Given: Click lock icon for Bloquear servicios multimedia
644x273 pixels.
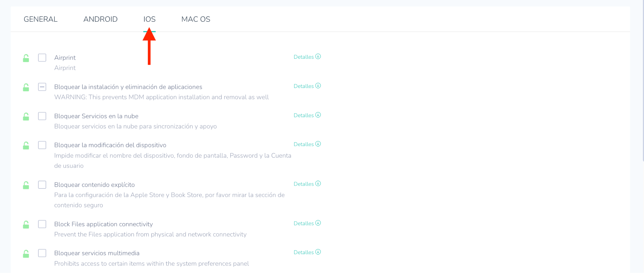Looking at the screenshot, I should pos(26,254).
